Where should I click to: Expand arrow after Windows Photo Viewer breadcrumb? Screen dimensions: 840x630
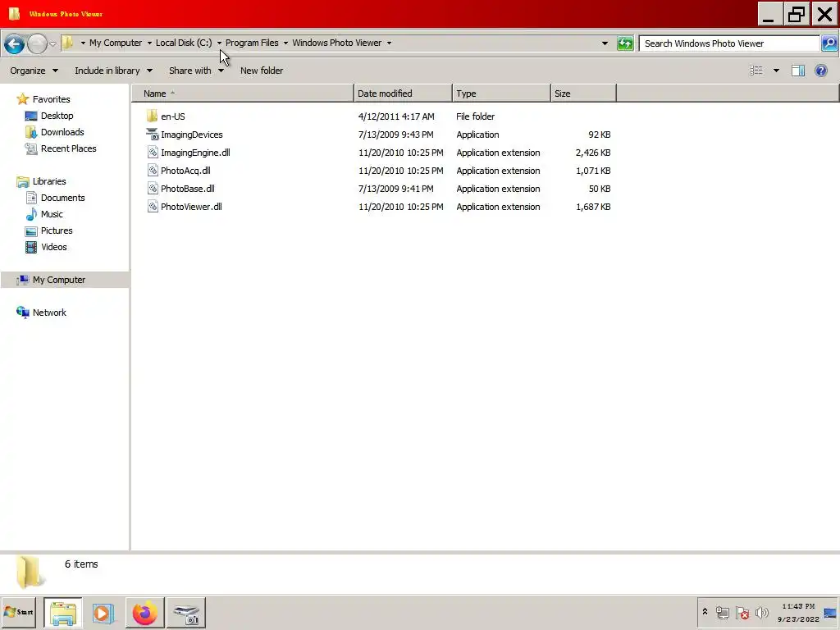coord(389,43)
